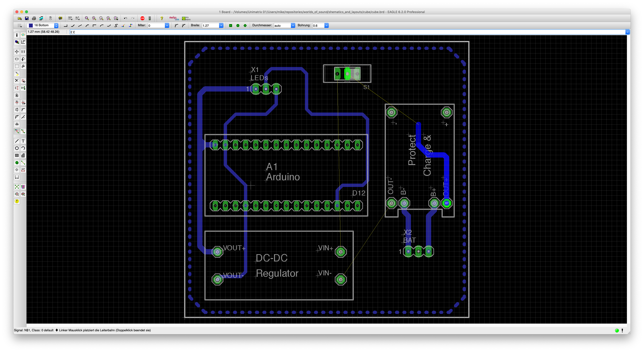
Task: Click the design link button
Action: [x=174, y=18]
